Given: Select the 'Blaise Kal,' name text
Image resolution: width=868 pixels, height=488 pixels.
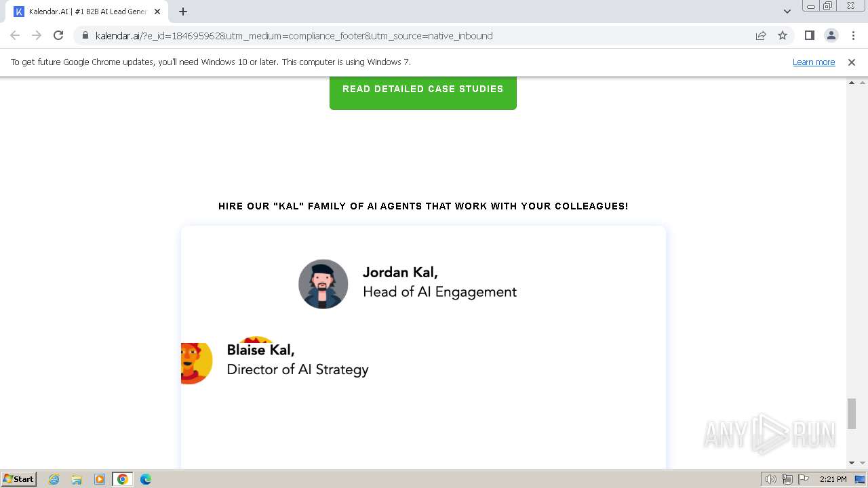Looking at the screenshot, I should point(260,350).
